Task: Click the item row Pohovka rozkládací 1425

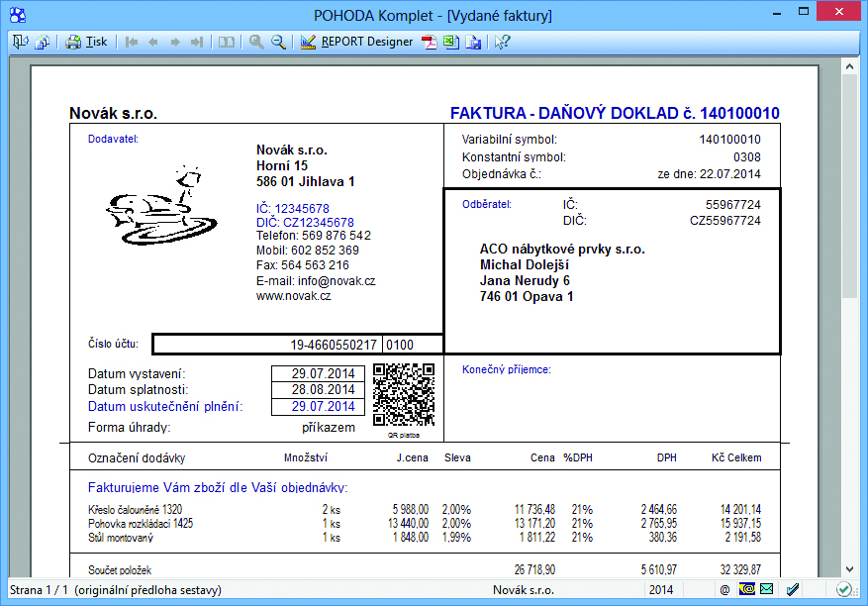Action: 424,523
